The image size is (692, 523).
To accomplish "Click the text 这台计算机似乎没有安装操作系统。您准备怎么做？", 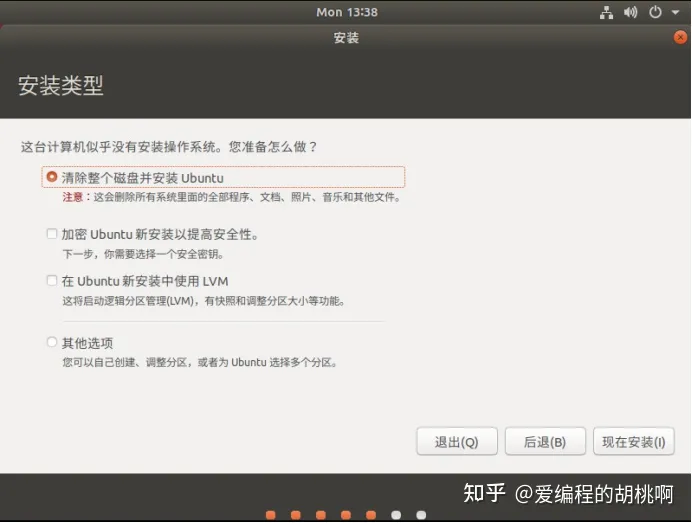I will (169, 147).
